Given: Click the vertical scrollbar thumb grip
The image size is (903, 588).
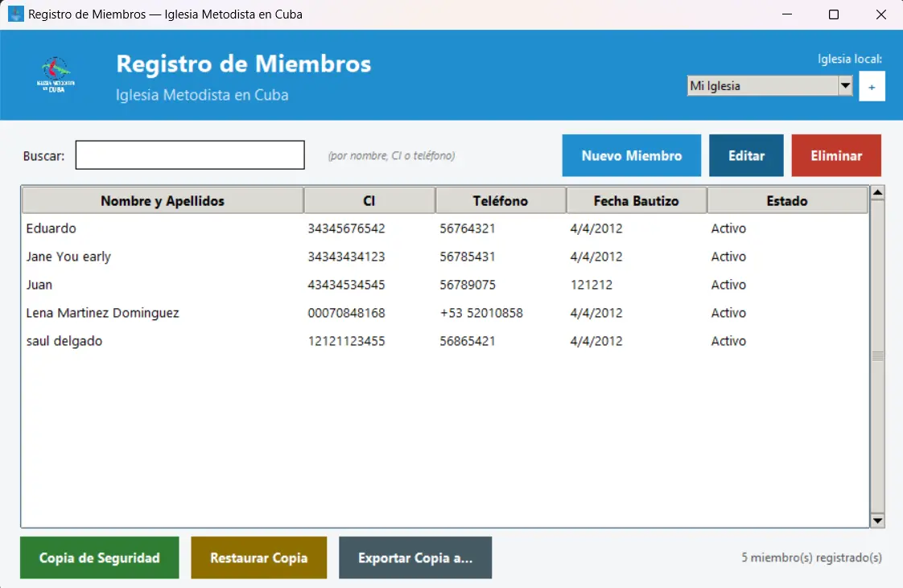Looking at the screenshot, I should [x=877, y=356].
